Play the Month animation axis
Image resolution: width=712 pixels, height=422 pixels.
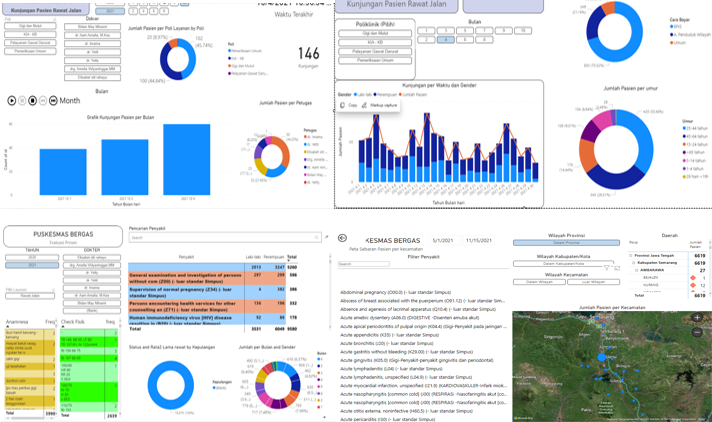click(x=13, y=101)
